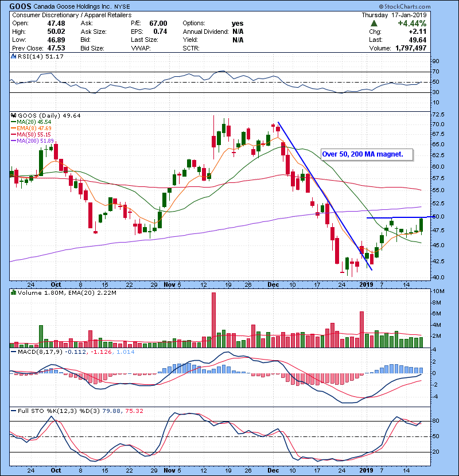Click the stochastic 80 axis label
459x476 pixels.
click(x=435, y=421)
